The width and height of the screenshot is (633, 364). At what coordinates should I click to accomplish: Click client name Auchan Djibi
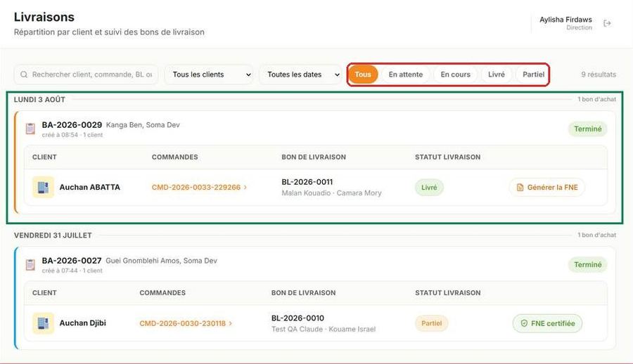[83, 323]
